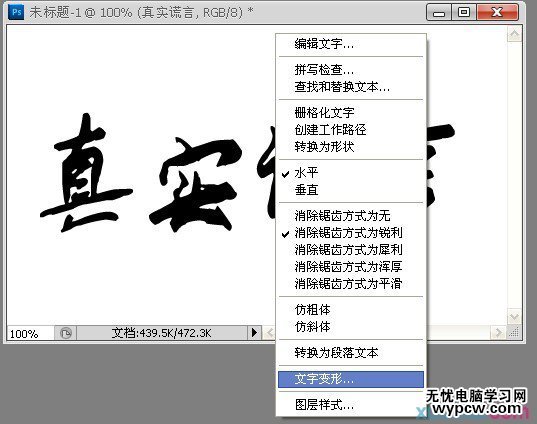Select 消除锯齿方式为浑厚 option

tap(351, 267)
